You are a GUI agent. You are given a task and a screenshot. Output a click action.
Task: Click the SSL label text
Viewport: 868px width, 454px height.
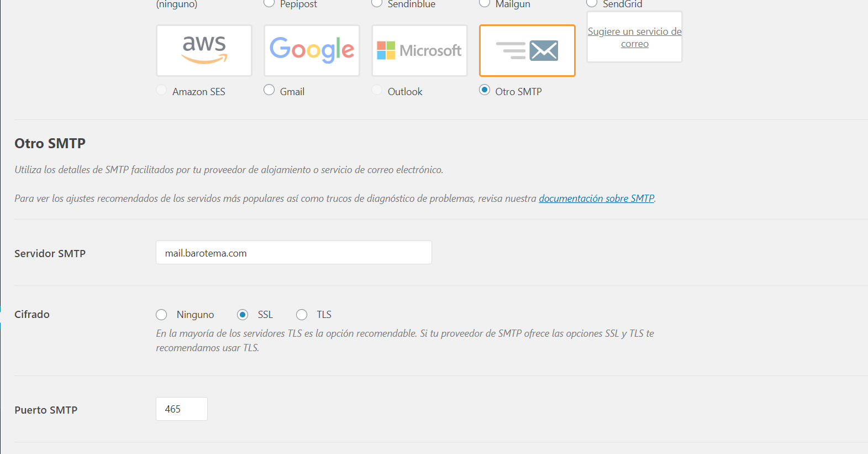[265, 315]
